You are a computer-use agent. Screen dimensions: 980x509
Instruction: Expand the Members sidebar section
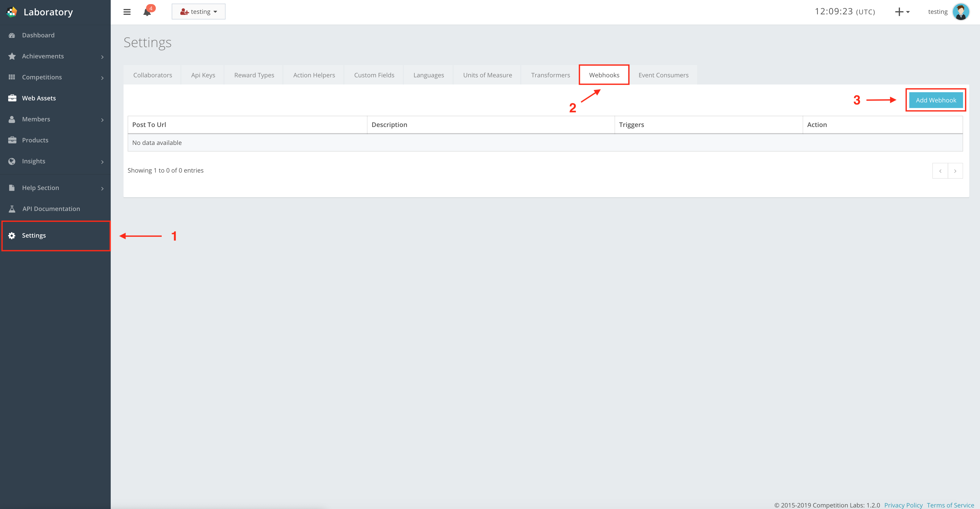pos(36,119)
